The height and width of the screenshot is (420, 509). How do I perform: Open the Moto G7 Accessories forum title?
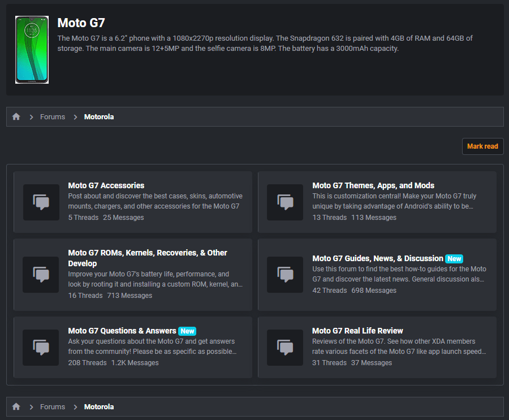coord(106,185)
